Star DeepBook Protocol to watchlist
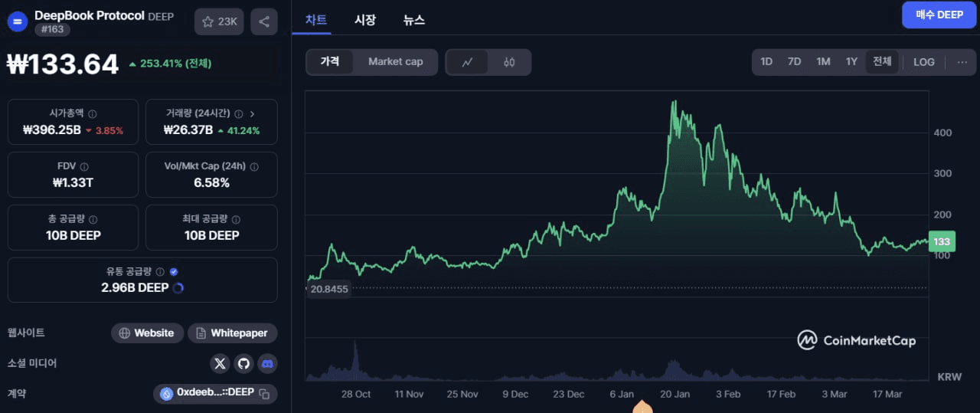This screenshot has height=413, width=980. coord(219,21)
